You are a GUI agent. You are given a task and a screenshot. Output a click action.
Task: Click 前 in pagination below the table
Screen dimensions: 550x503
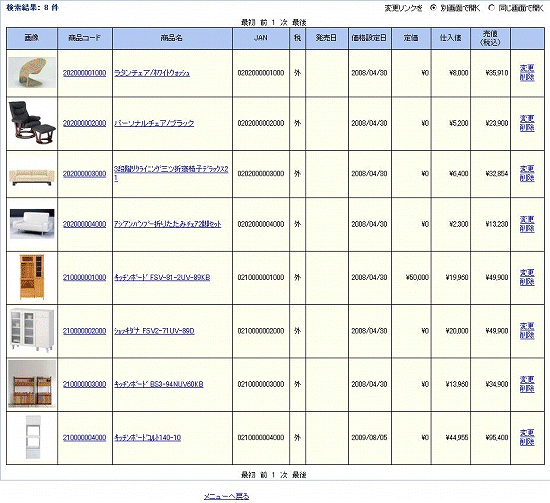pos(264,475)
